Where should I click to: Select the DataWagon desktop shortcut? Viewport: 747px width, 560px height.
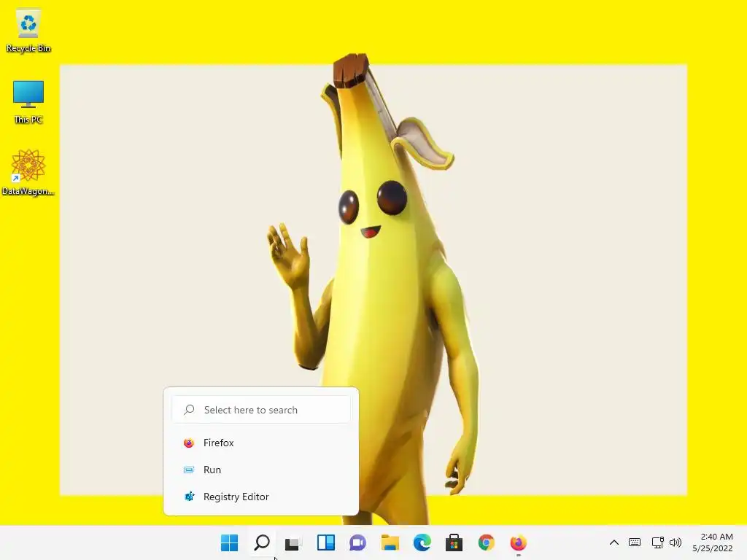point(28,172)
